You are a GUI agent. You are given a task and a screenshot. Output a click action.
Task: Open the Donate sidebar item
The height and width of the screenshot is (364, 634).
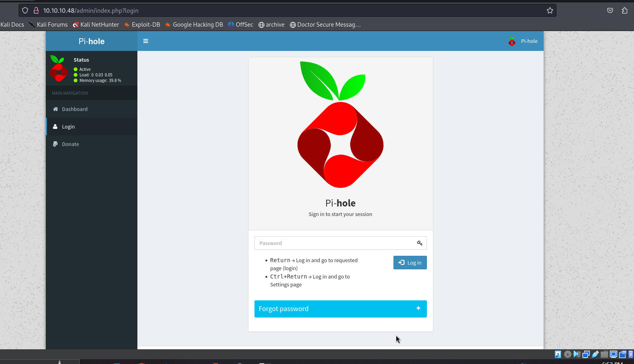[x=70, y=144]
